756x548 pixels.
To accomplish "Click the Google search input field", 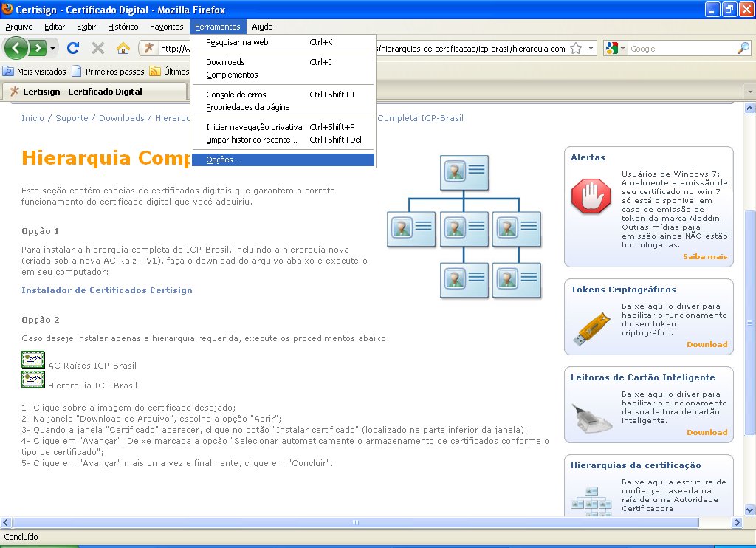I will [681, 49].
